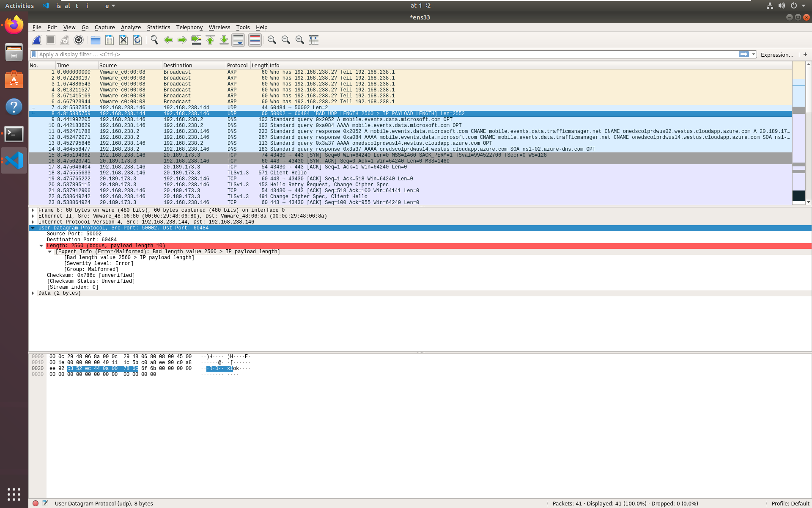Image resolution: width=812 pixels, height=508 pixels.
Task: Start capturing packets with shark fin icon
Action: click(x=37, y=40)
